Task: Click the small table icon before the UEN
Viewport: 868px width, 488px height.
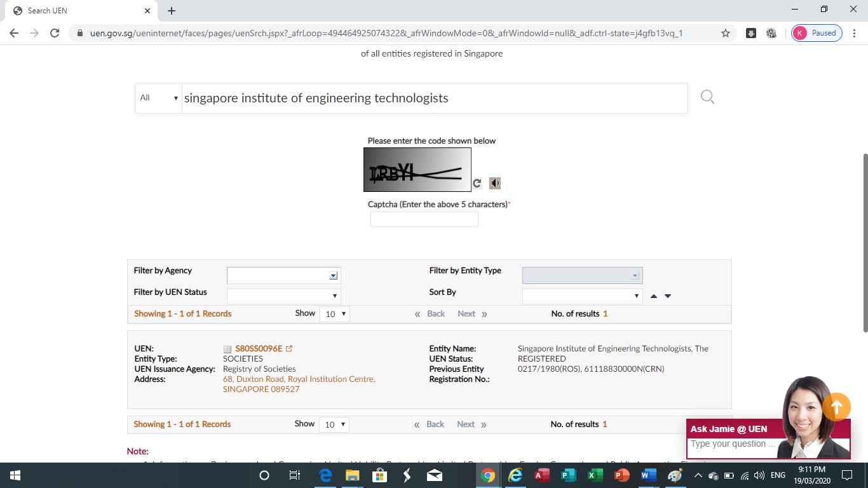Action: [227, 349]
